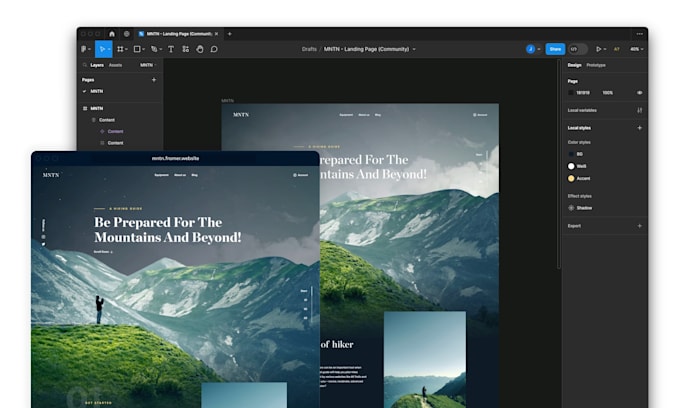Switch to the Design tab

pyautogui.click(x=574, y=65)
